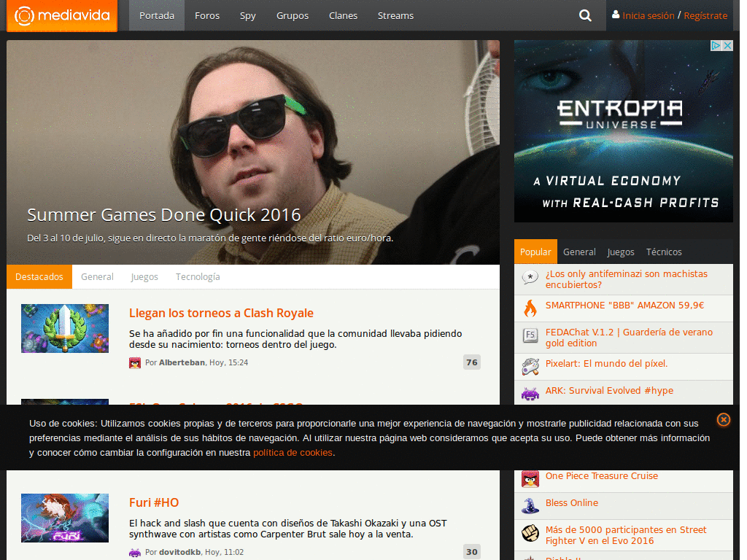The height and width of the screenshot is (560, 747).
Task: Click the 76 comments count badge
Action: (x=472, y=362)
